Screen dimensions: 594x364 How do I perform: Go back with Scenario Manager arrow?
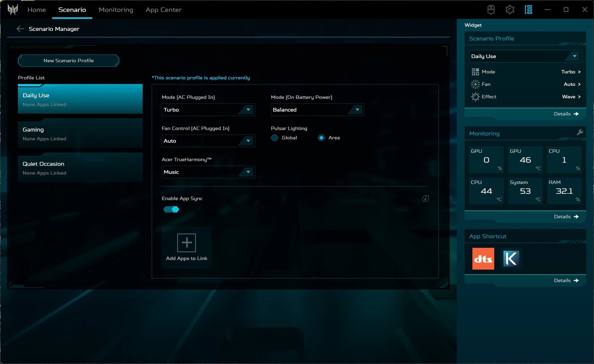pyautogui.click(x=20, y=29)
